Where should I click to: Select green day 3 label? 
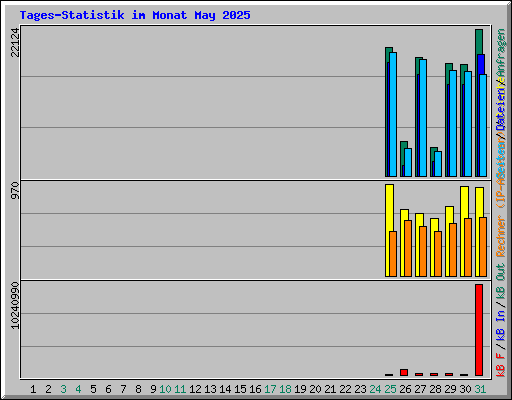pos(63,389)
